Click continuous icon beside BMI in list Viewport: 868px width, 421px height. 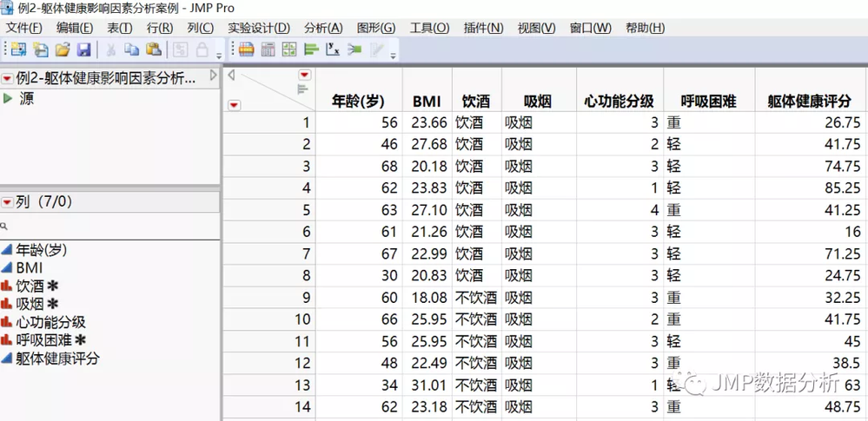[7, 267]
